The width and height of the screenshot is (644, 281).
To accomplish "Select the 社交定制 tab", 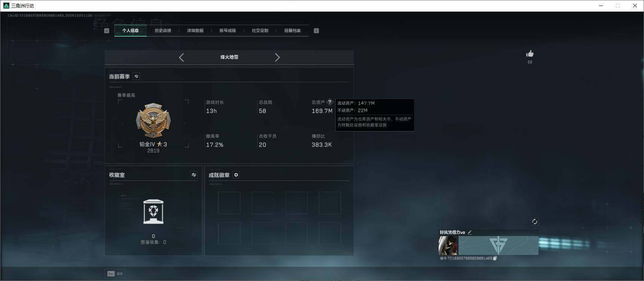I will point(260,31).
